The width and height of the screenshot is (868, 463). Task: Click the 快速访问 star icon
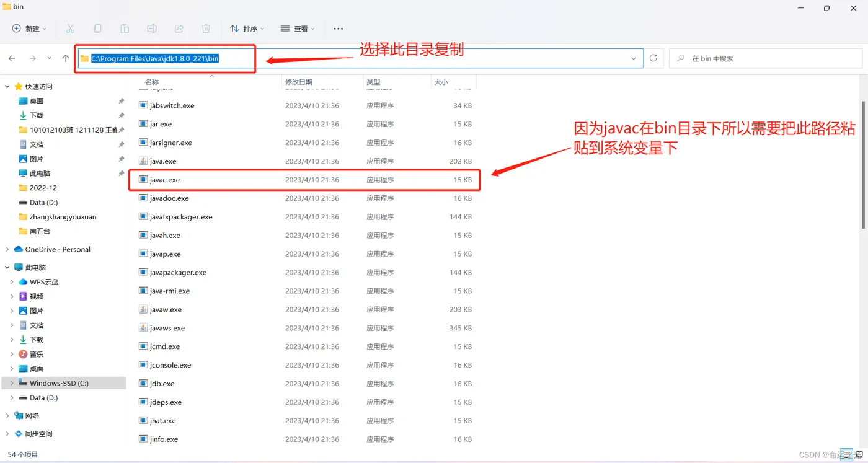coord(18,86)
